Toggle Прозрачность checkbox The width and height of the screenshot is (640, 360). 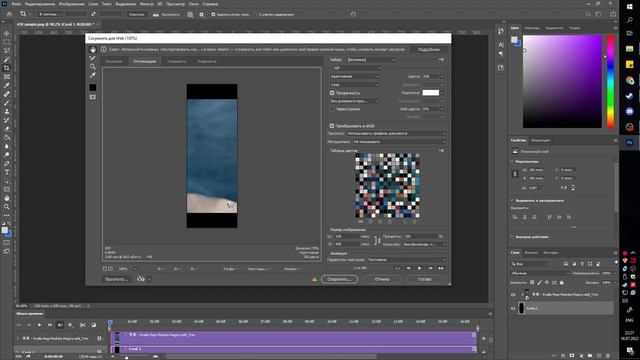click(332, 93)
